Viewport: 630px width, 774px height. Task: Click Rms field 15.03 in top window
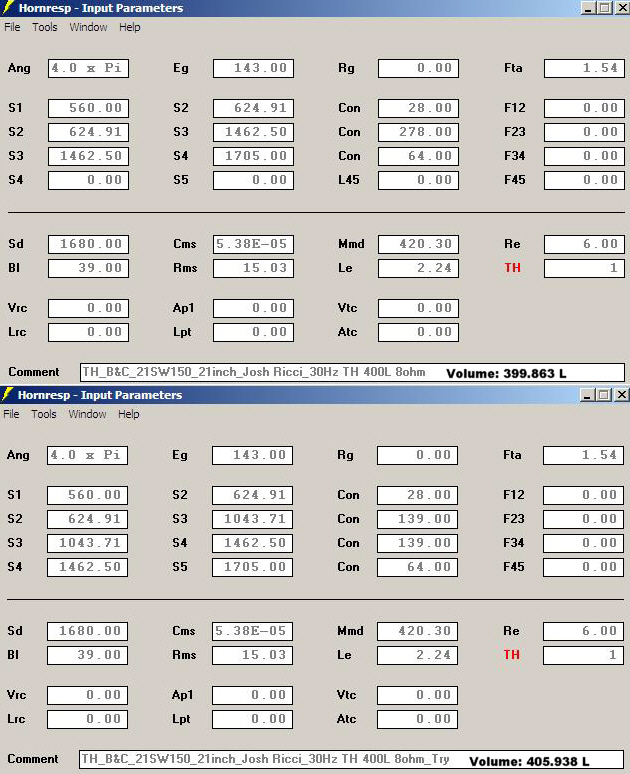click(253, 268)
